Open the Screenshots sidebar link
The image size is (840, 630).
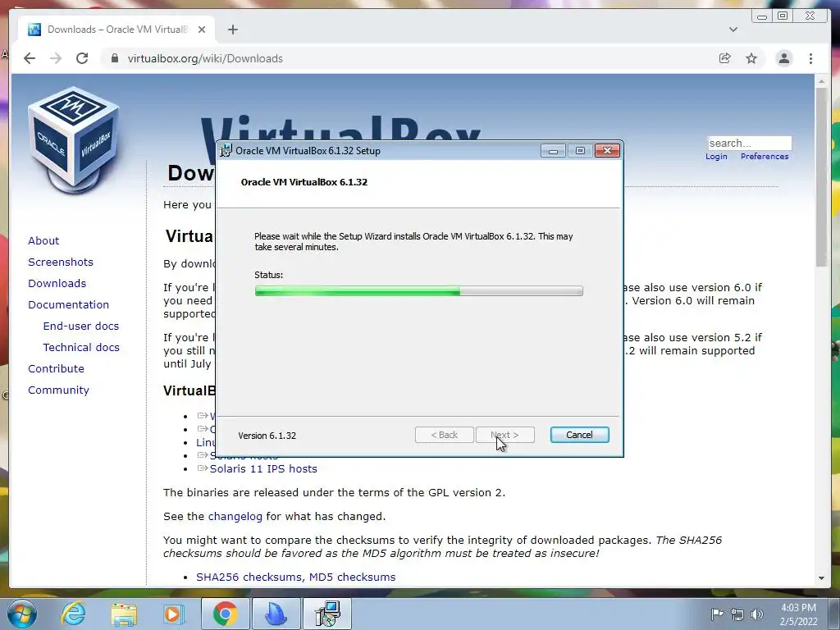tap(61, 262)
